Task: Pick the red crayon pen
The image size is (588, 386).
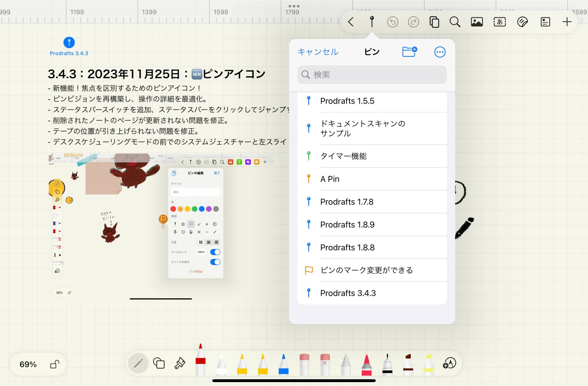Action: (x=201, y=360)
